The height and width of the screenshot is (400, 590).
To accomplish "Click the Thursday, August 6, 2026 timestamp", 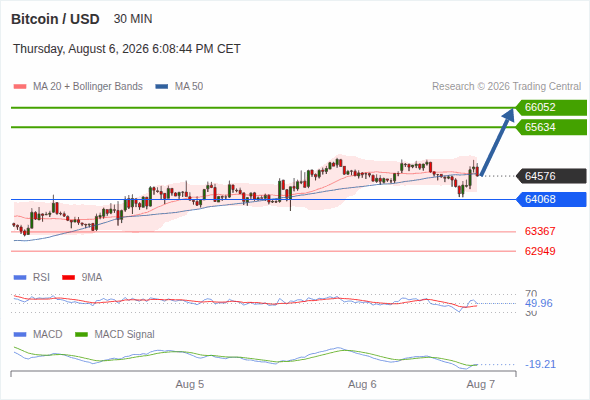I will point(127,49).
